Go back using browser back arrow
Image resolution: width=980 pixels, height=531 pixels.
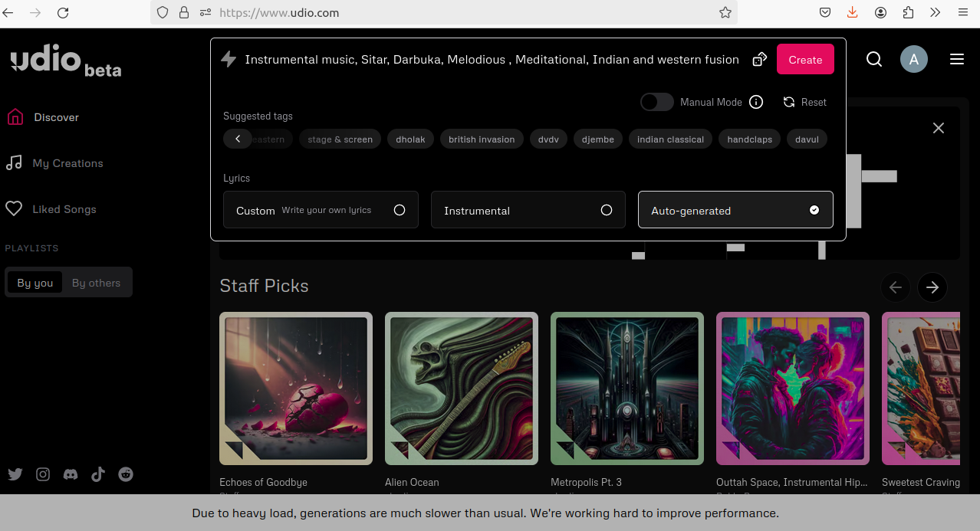(x=8, y=12)
